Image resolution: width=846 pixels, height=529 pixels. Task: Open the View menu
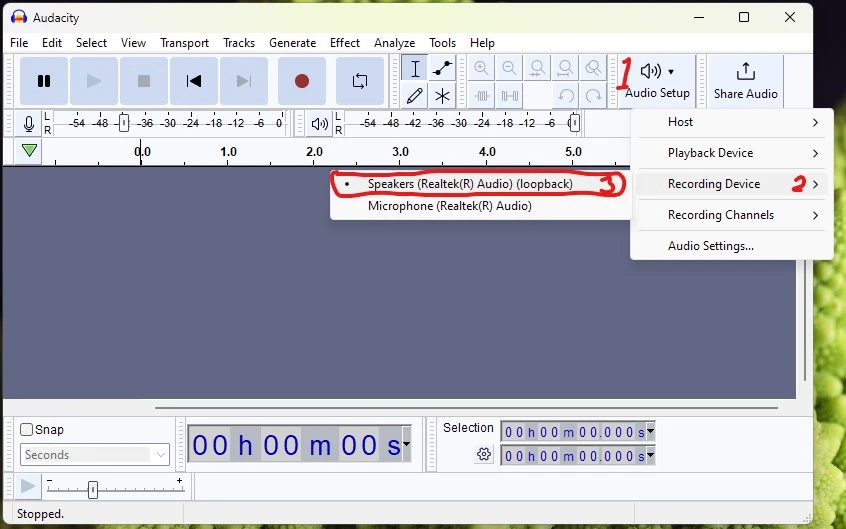[x=133, y=43]
